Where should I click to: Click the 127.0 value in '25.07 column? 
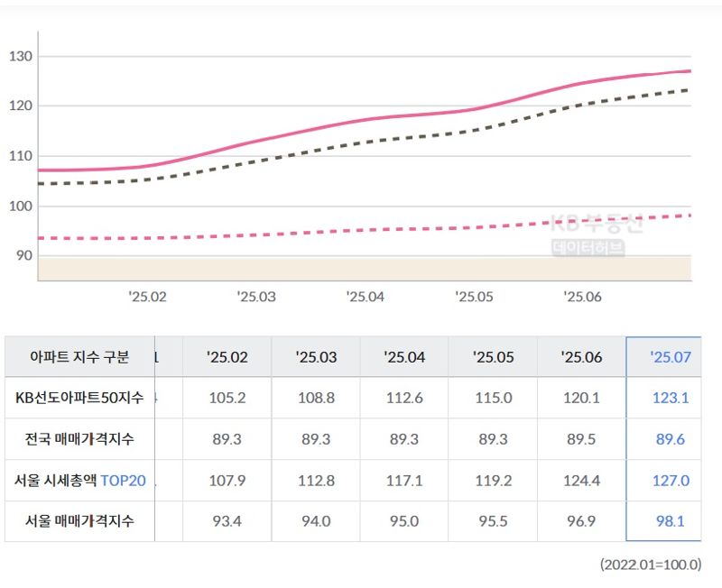click(670, 481)
